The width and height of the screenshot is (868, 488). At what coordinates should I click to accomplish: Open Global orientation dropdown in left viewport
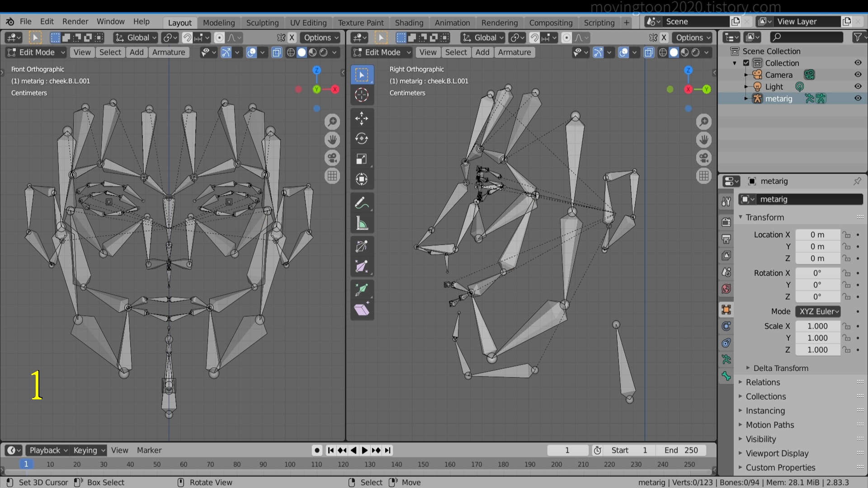(135, 38)
